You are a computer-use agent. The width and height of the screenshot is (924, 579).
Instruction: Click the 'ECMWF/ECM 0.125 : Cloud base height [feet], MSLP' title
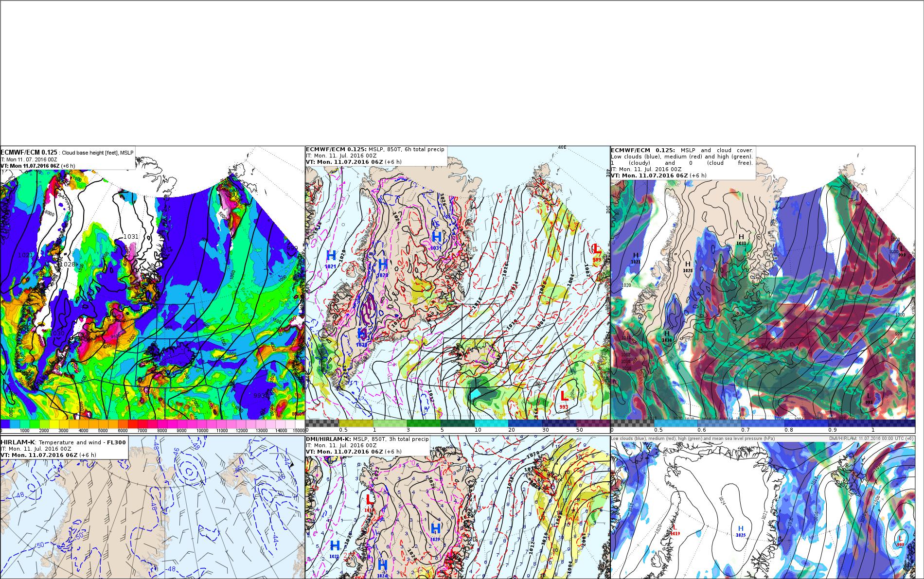67,152
